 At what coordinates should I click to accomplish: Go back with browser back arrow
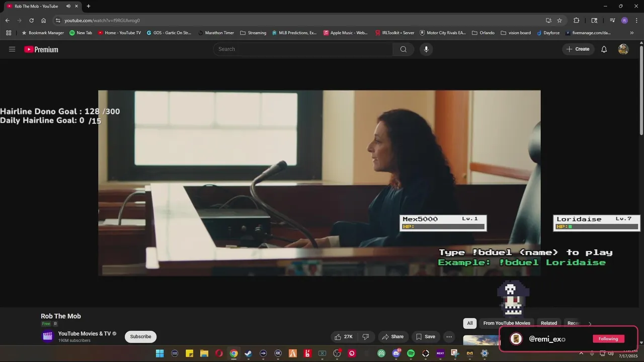pos(7,21)
